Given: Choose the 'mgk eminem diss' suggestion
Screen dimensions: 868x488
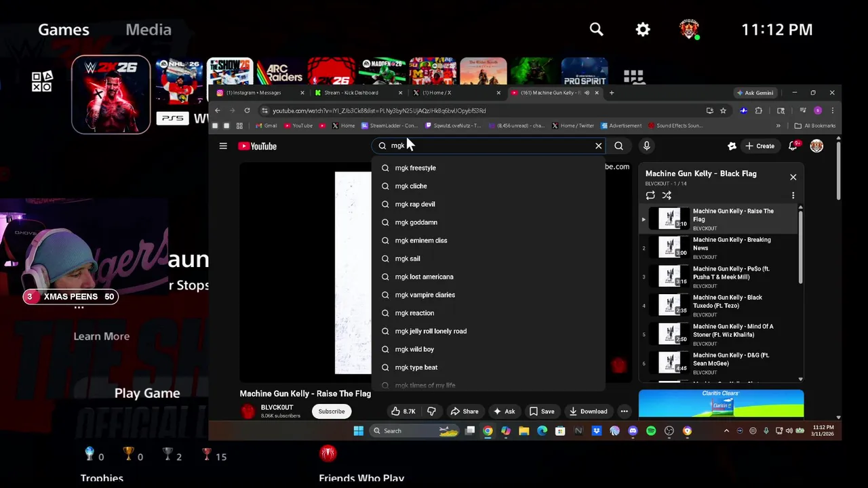Looking at the screenshot, I should click(x=488, y=240).
